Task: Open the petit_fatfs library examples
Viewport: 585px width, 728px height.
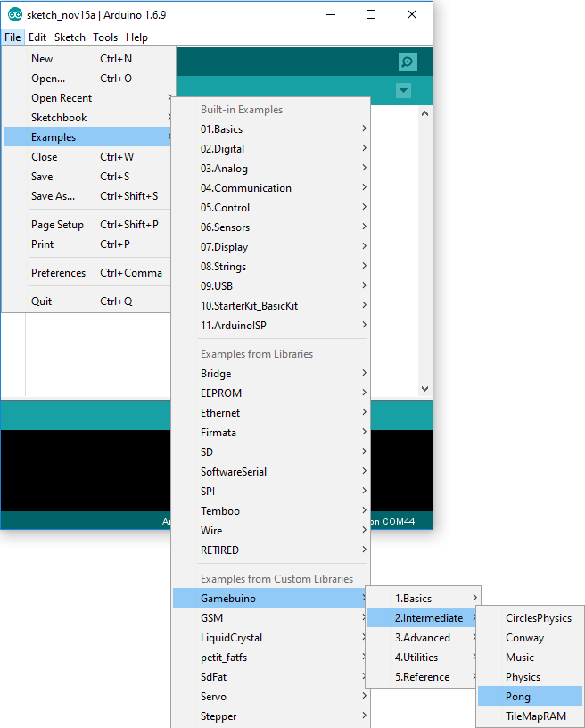Action: [271, 657]
